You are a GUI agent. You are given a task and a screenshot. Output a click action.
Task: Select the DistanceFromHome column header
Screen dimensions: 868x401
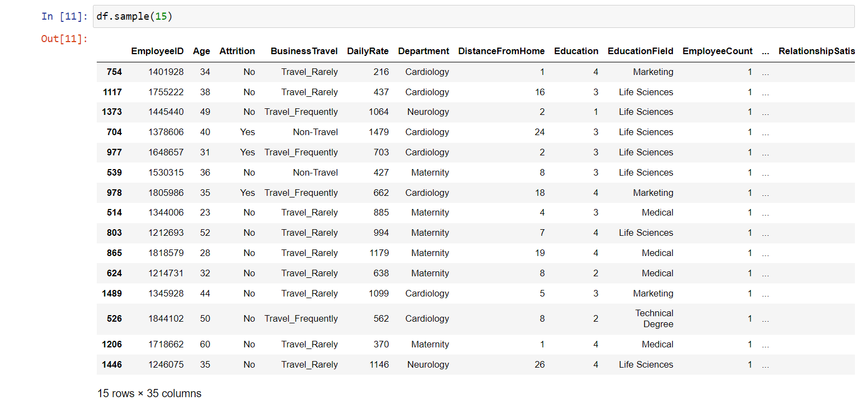pyautogui.click(x=501, y=51)
